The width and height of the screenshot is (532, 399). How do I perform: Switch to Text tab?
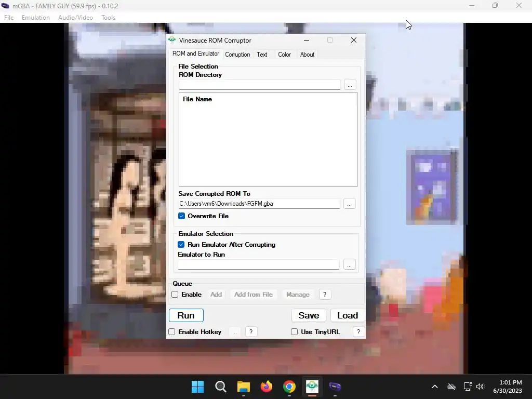(262, 54)
